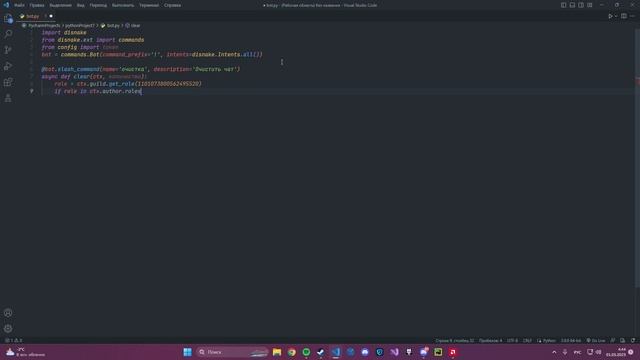
Task: Open the Выполнить menu
Action: point(123,5)
